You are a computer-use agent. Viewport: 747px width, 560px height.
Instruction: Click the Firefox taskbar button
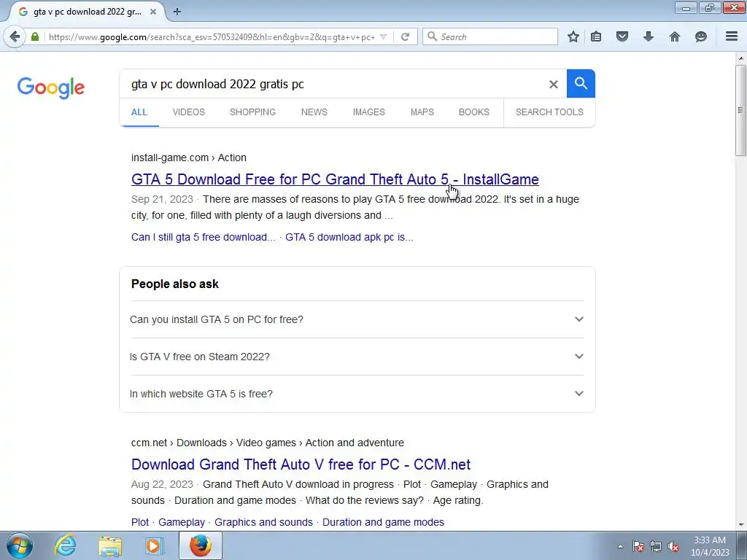[201, 545]
